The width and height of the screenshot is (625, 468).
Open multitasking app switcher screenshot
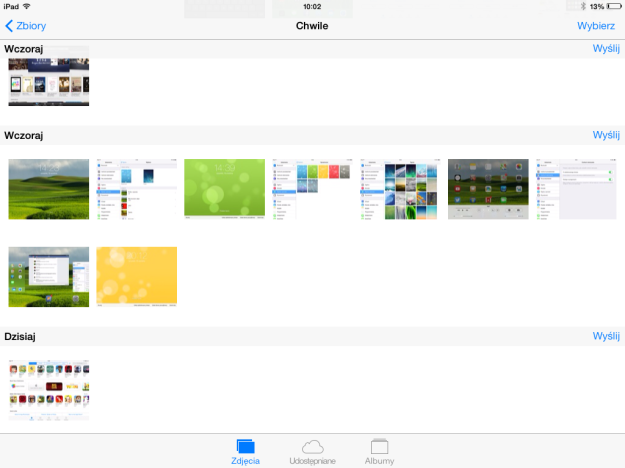click(x=49, y=277)
